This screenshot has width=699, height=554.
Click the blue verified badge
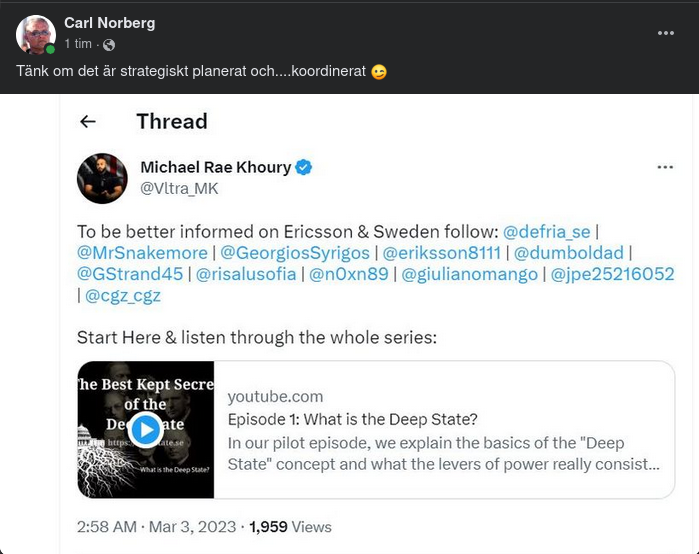tap(303, 167)
